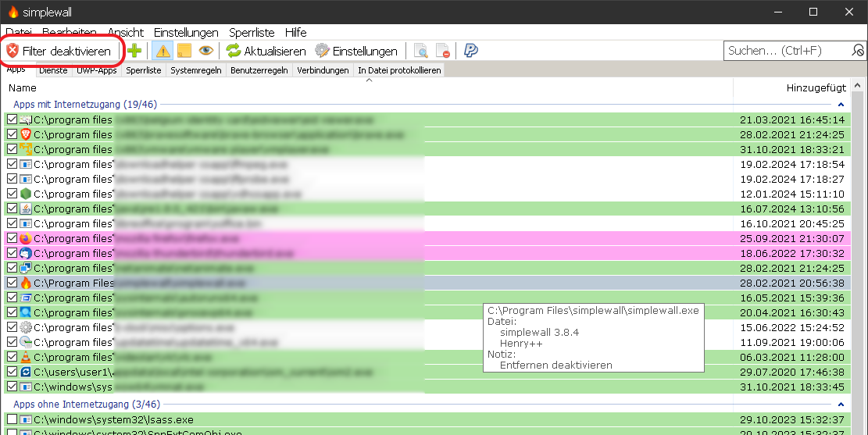This screenshot has width=868, height=435.
Task: Focus the Suchen search field
Action: [x=787, y=50]
